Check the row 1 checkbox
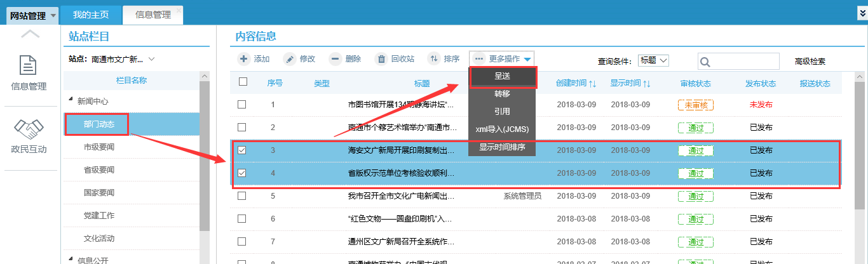Viewport: 868px width, 264px height. [x=242, y=104]
